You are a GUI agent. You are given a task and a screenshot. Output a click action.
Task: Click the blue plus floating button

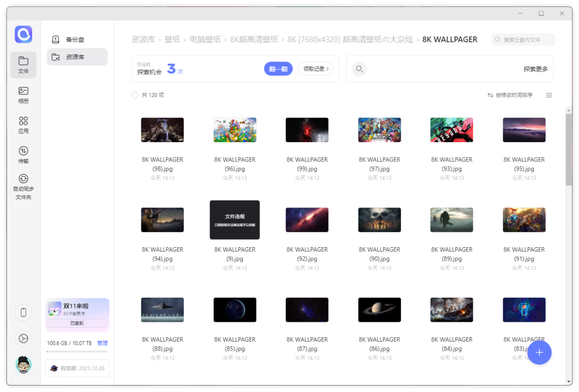pyautogui.click(x=539, y=352)
